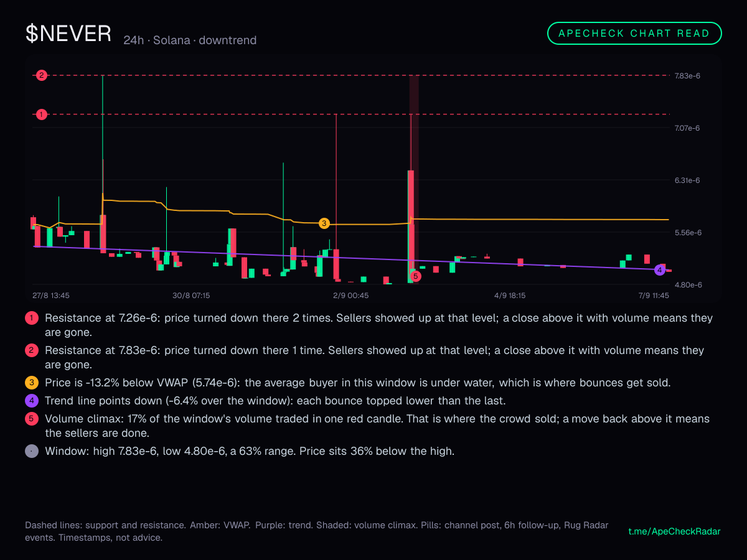Click purple legend badge 4 for Trend line
The image size is (747, 560).
pos(32,400)
